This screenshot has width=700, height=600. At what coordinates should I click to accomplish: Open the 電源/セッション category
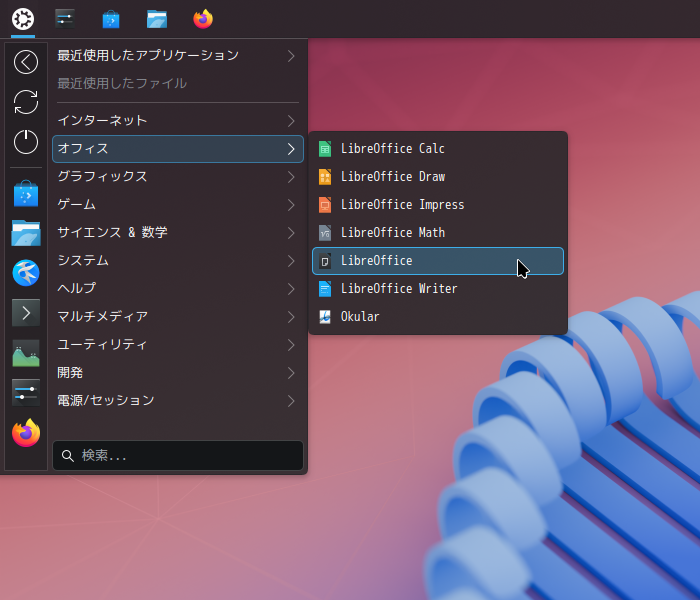point(178,401)
